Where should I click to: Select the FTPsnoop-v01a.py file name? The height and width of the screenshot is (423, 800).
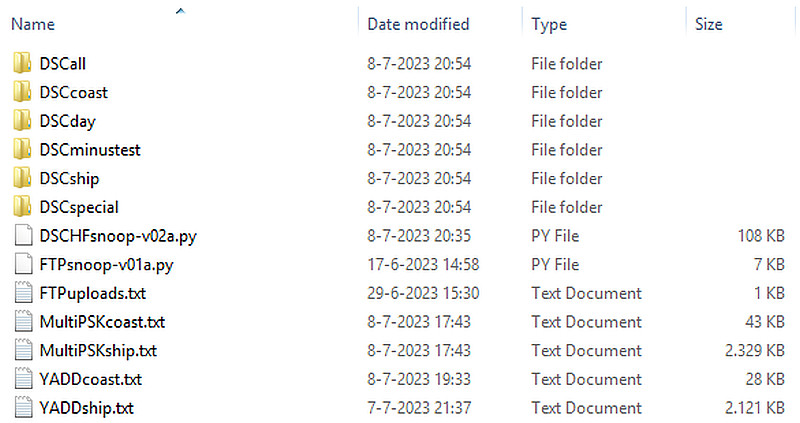(106, 265)
